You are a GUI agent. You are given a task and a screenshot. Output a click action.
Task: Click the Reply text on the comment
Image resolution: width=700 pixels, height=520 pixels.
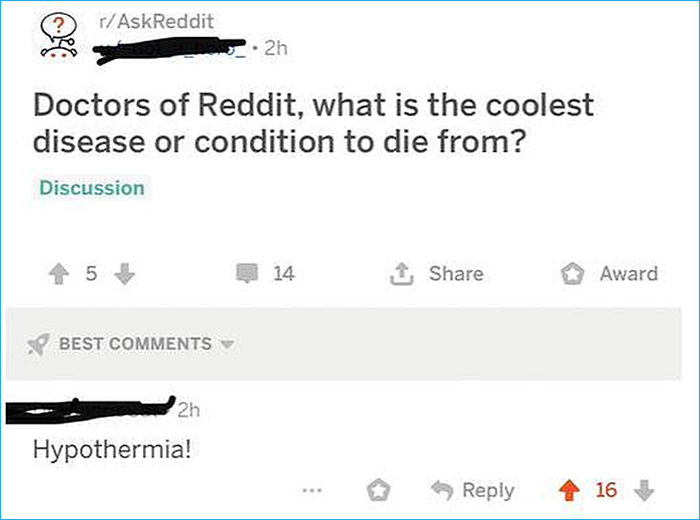(x=488, y=490)
